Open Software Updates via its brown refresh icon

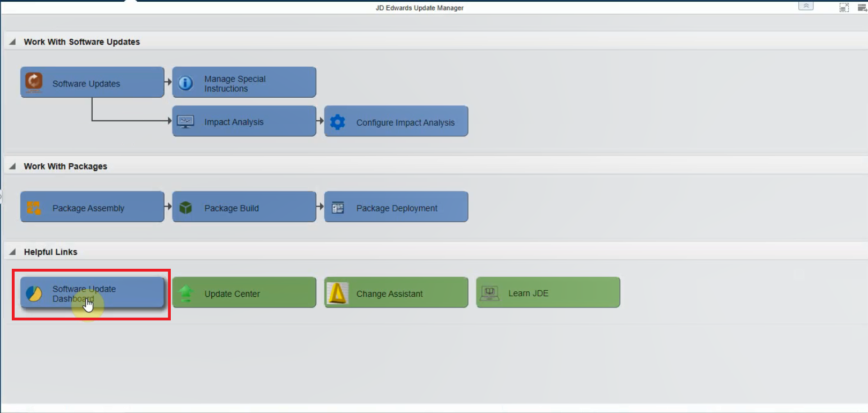pyautogui.click(x=34, y=82)
